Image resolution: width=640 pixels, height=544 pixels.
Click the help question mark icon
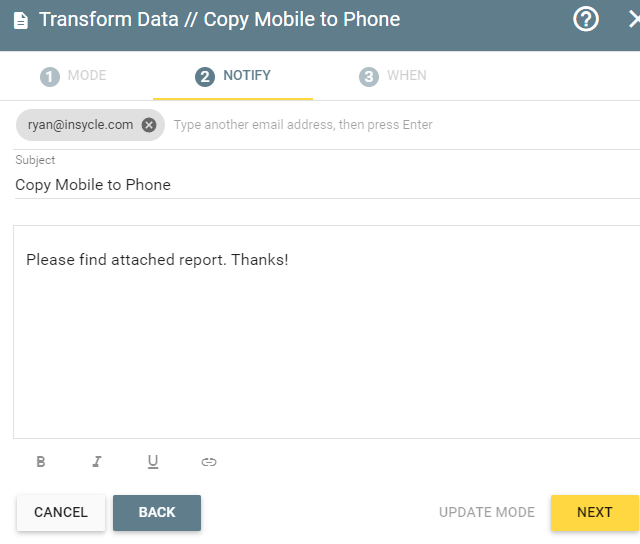(x=586, y=19)
